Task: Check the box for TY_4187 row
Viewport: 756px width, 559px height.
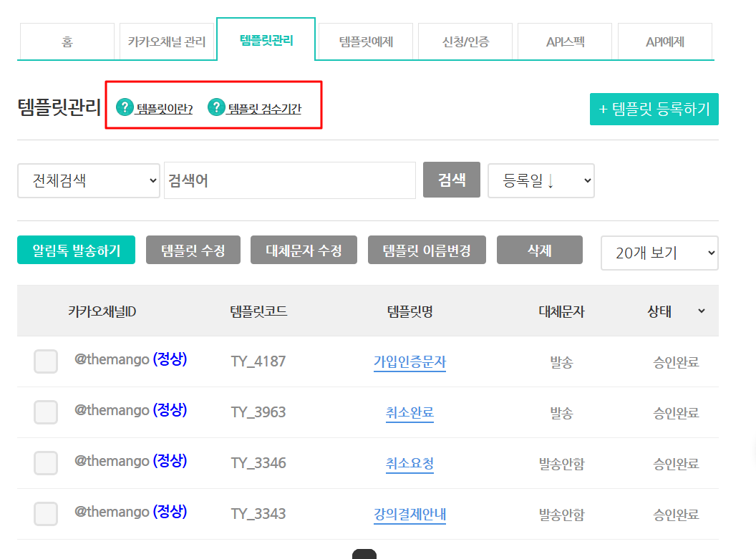Action: coord(46,361)
